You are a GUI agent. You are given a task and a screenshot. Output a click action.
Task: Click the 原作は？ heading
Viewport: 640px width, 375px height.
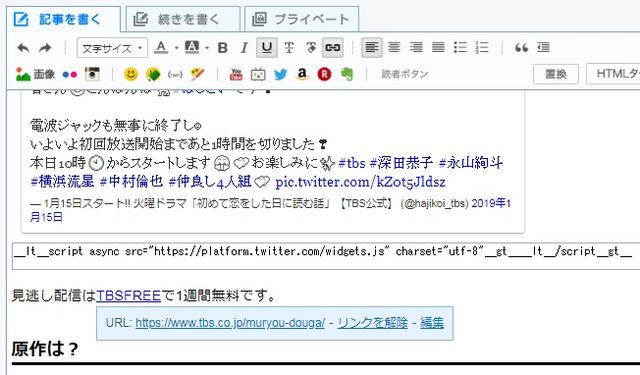point(45,349)
